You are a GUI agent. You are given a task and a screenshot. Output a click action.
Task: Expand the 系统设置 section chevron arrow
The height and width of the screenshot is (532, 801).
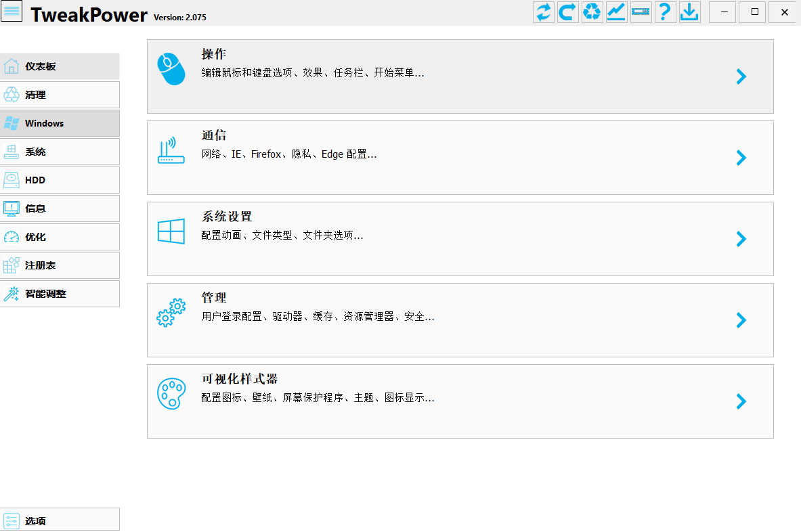tap(741, 239)
